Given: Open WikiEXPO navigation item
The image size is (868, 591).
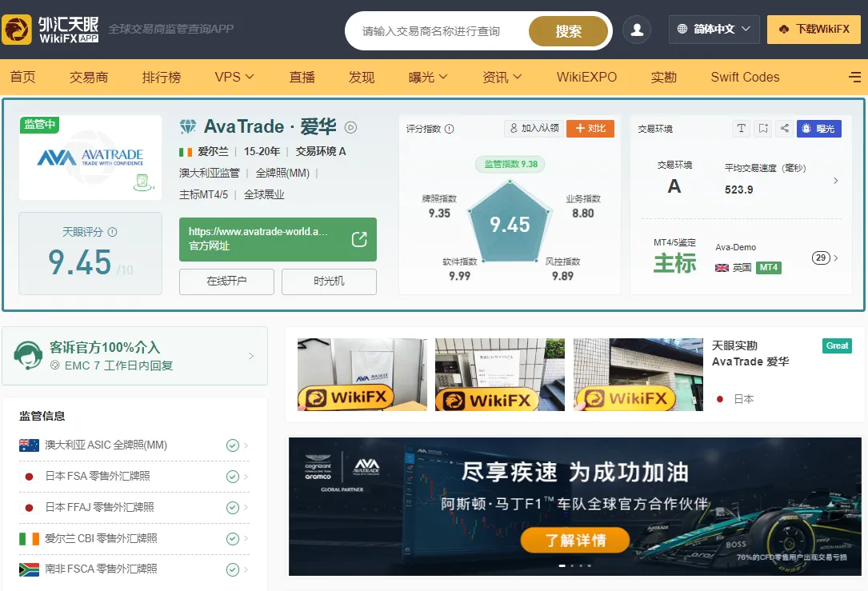Looking at the screenshot, I should 586,77.
